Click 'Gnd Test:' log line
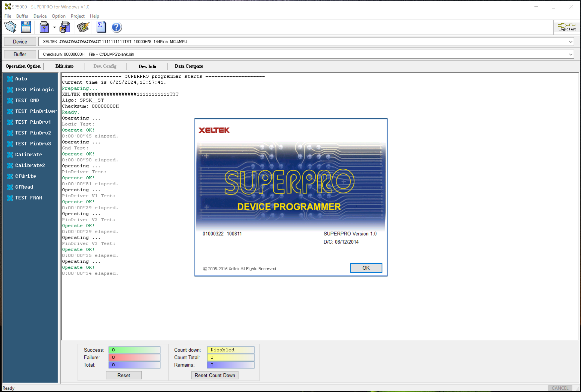The height and width of the screenshot is (392, 581). 75,148
